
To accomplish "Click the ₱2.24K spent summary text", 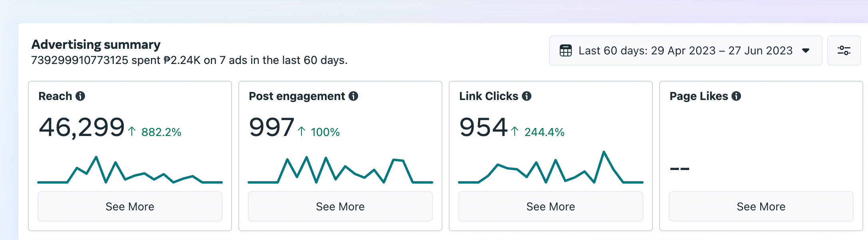I will pos(189,60).
